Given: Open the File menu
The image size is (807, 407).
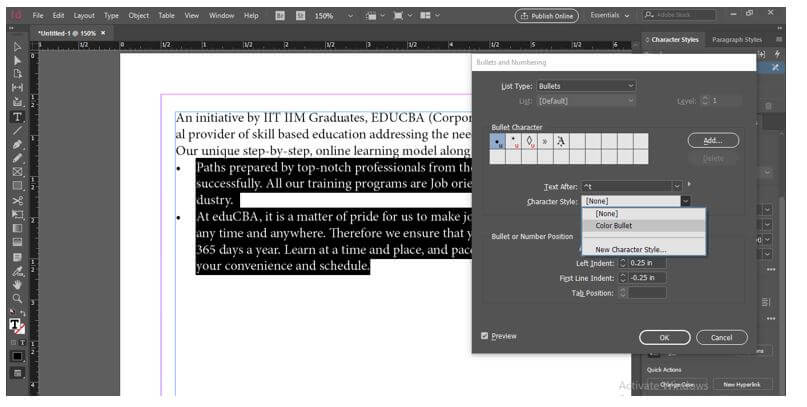Looking at the screenshot, I should click(x=38, y=15).
